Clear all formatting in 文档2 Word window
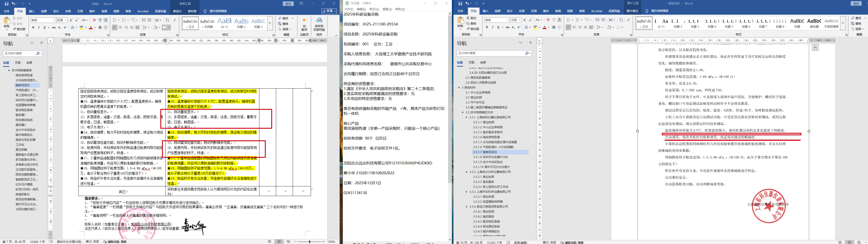The image size is (868, 244). [x=94, y=20]
